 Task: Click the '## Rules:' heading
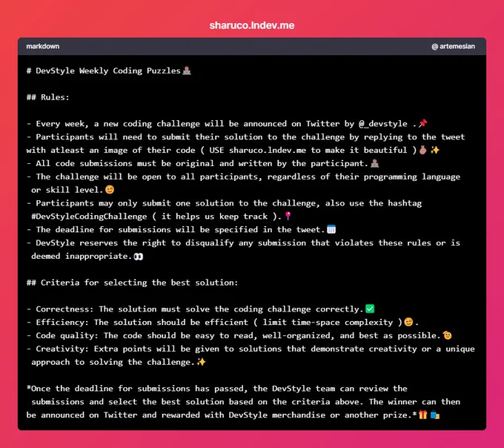(x=48, y=97)
